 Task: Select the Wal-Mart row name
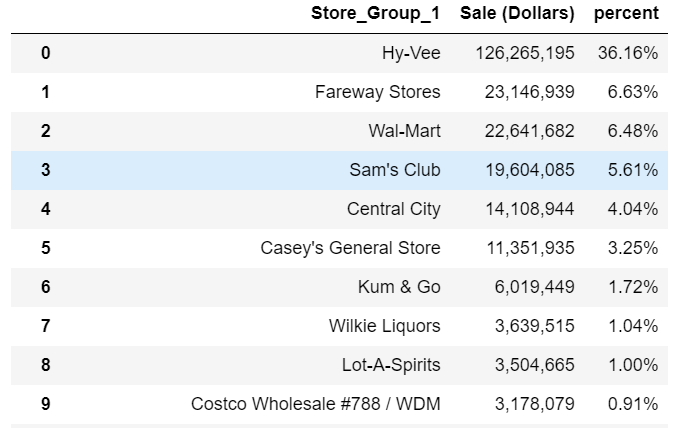coord(404,131)
